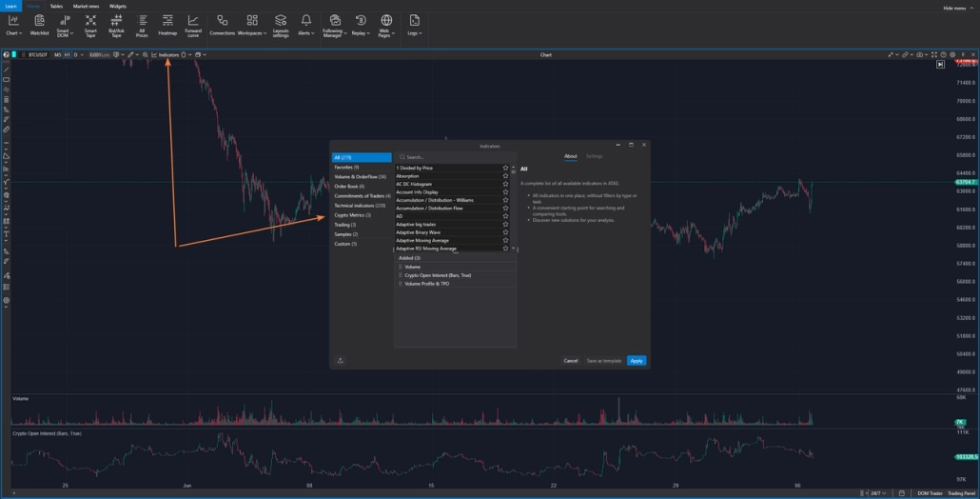Image resolution: width=980 pixels, height=499 pixels.
Task: Click Hide menu
Action: tap(958, 9)
